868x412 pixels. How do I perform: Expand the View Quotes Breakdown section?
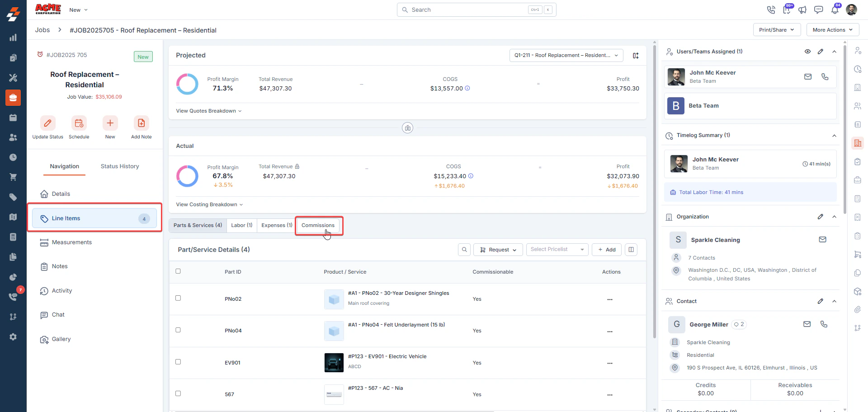208,111
